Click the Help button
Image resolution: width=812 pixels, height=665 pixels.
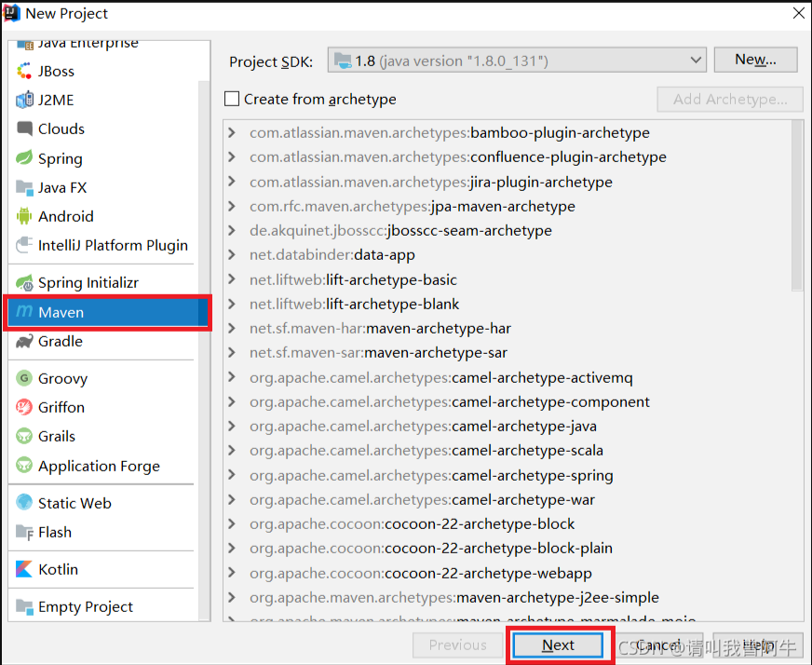click(758, 645)
